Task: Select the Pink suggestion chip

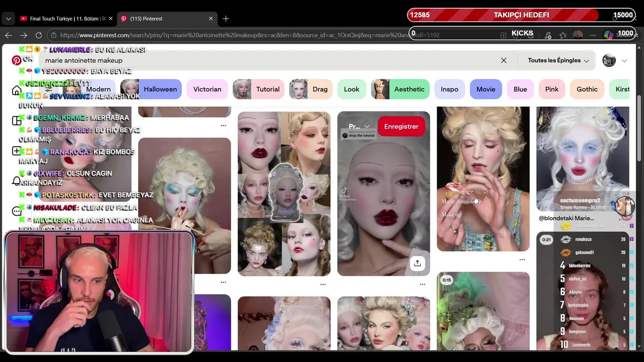Action: [x=552, y=89]
